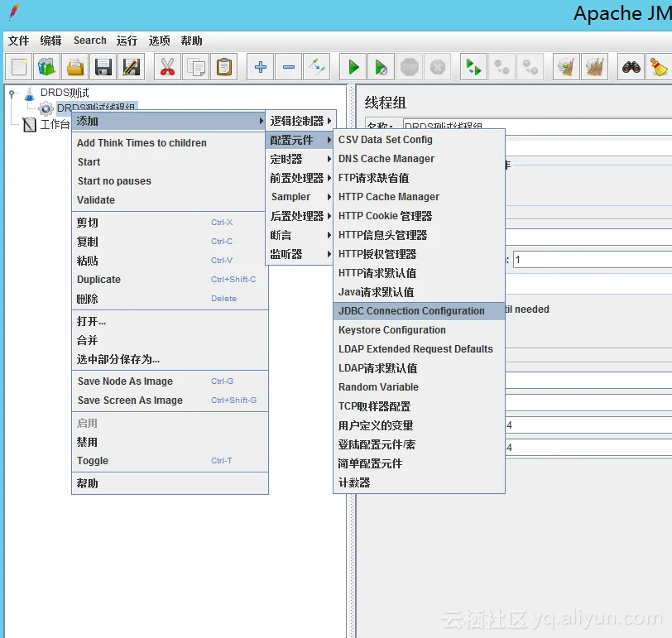672x638 pixels.
Task: Click the New test plan toolbar icon
Action: (19, 67)
